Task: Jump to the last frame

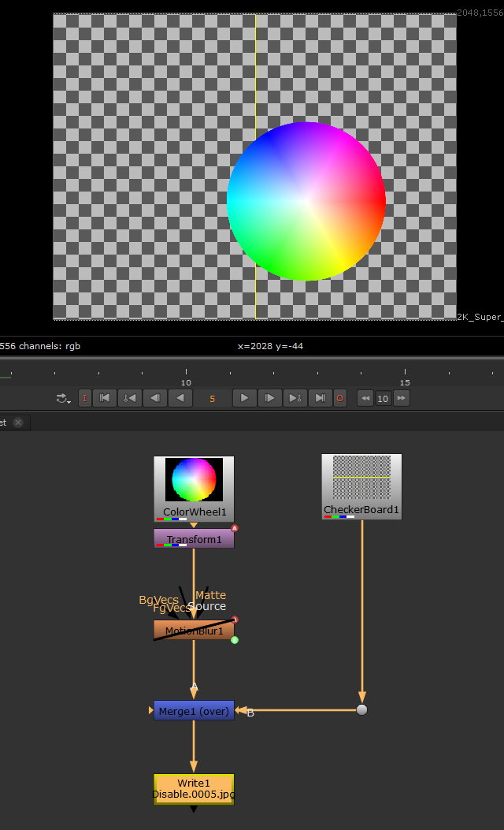Action: (x=320, y=398)
